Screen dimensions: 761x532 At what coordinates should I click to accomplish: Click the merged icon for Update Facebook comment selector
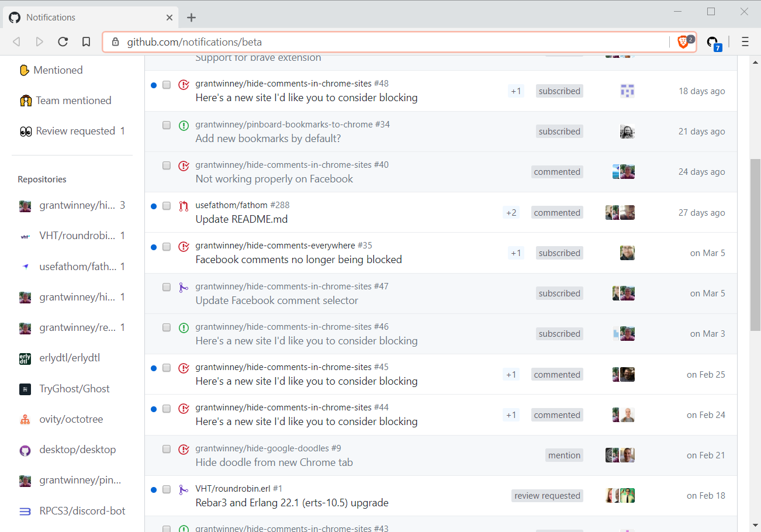[184, 287]
